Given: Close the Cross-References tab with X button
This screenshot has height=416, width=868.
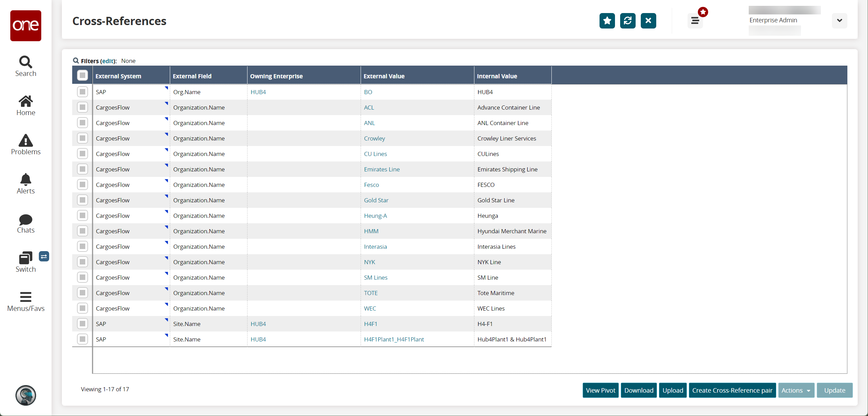Looking at the screenshot, I should tap(648, 21).
